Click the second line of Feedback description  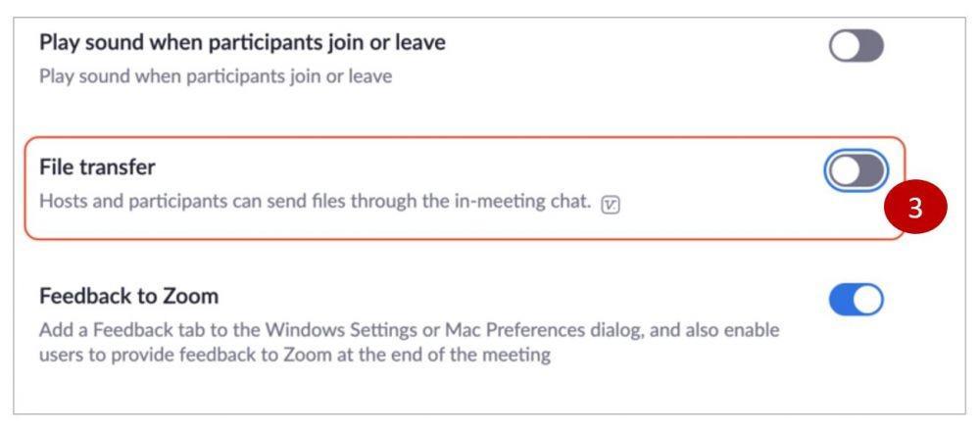pyautogui.click(x=294, y=355)
